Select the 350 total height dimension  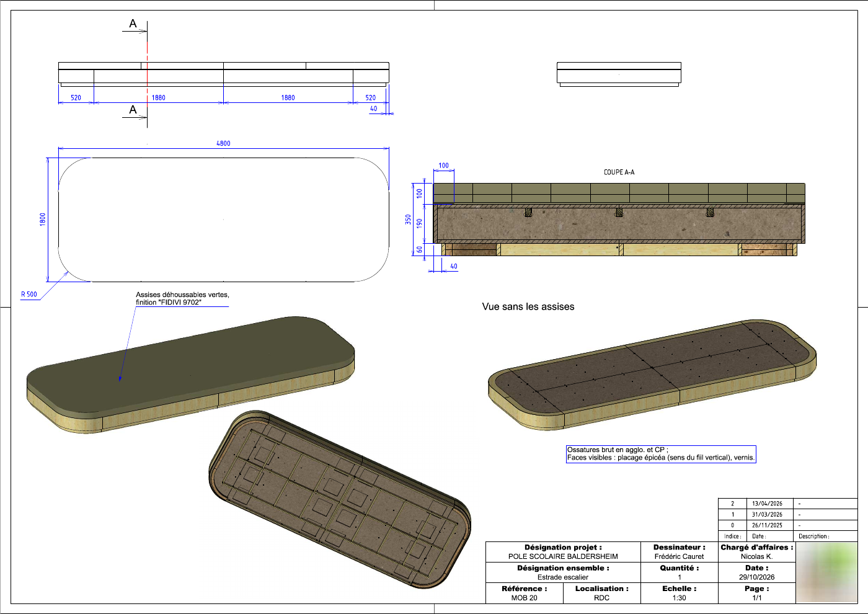click(408, 219)
